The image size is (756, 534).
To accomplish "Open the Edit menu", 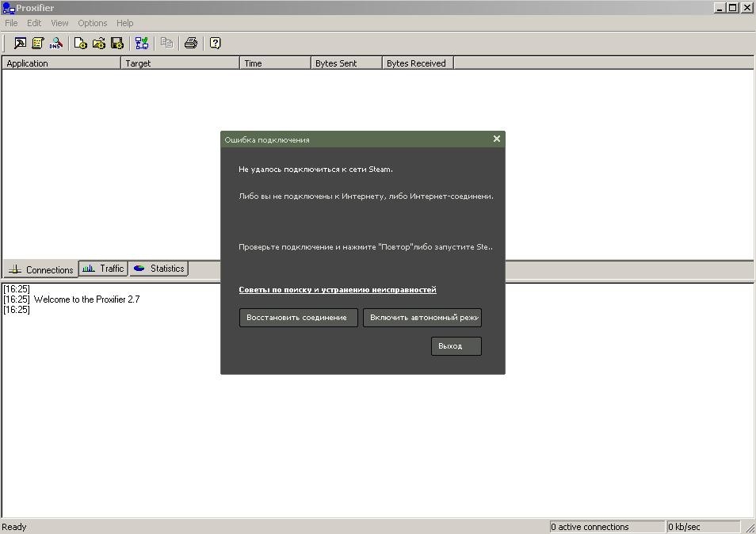I will (x=34, y=23).
